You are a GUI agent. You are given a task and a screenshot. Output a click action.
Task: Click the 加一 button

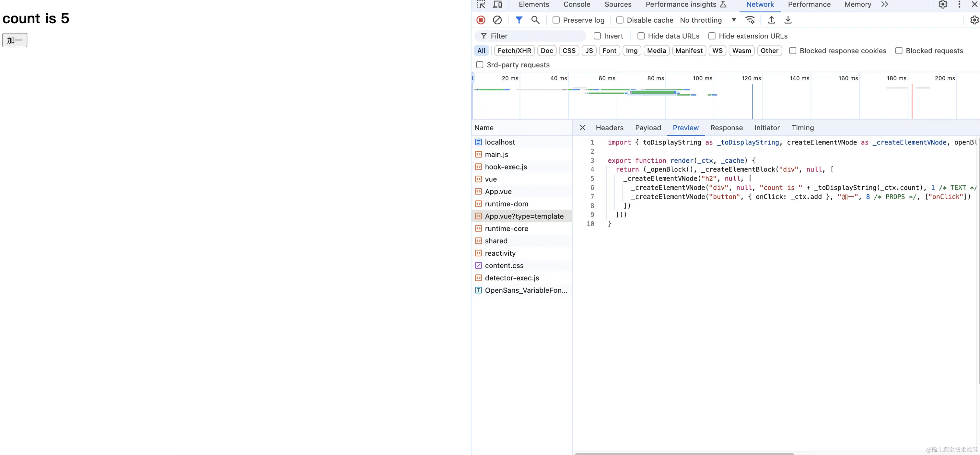[15, 40]
